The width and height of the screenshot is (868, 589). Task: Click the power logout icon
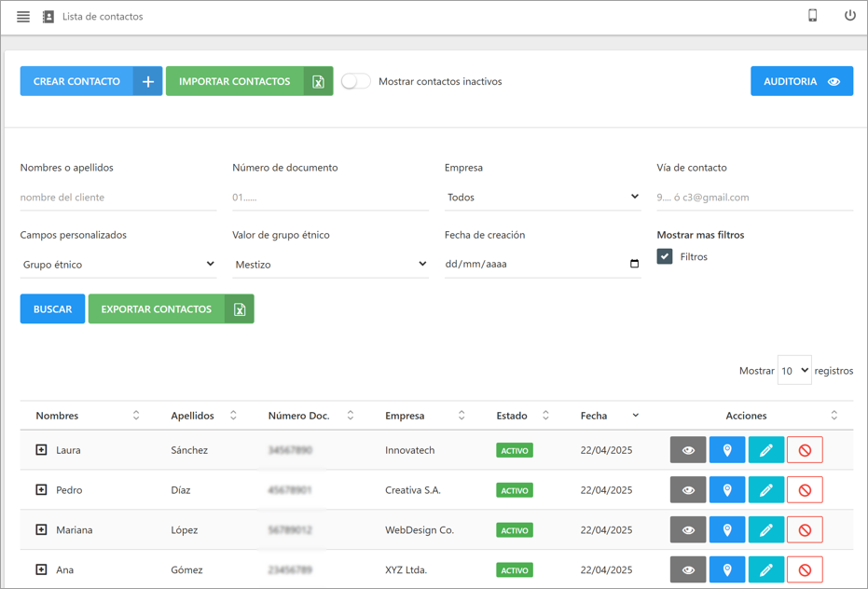click(849, 16)
